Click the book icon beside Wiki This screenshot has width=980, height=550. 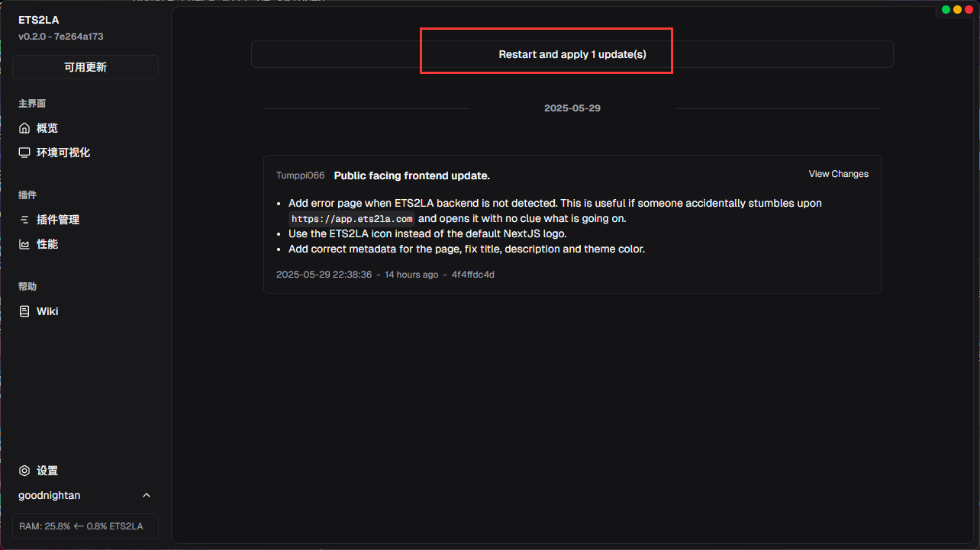tap(24, 311)
